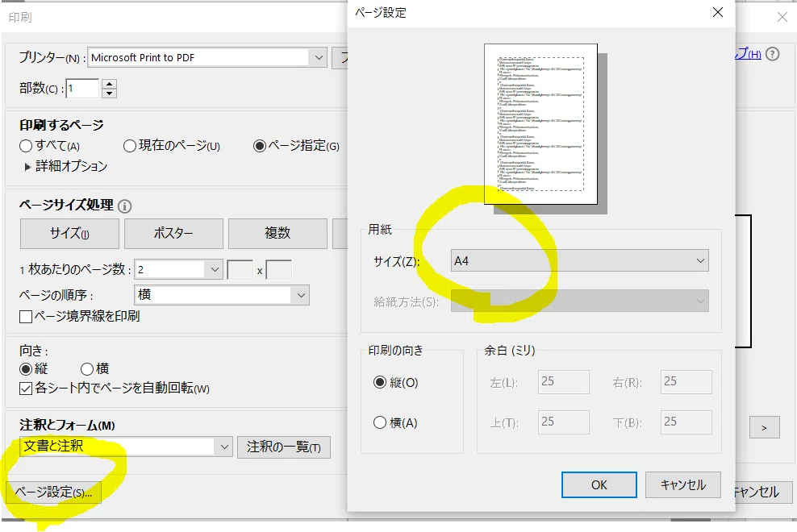Click the page size handling info icon
Screen dimensions: 797x532
point(124,206)
